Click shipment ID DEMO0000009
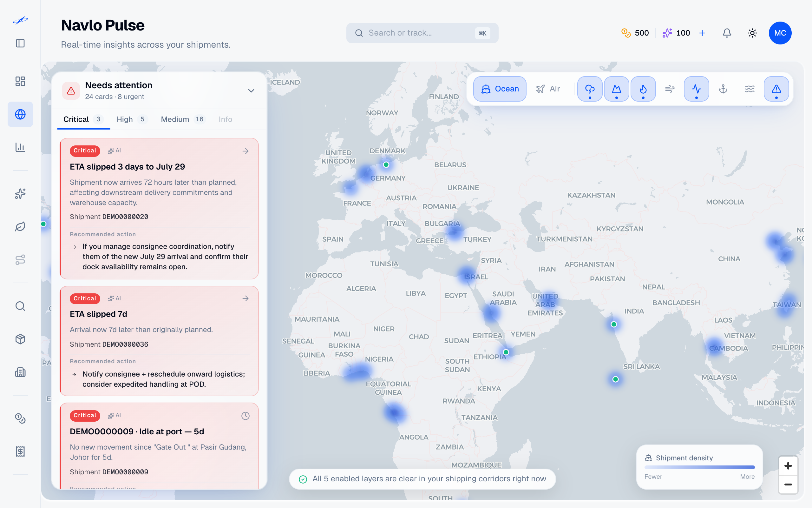The height and width of the screenshot is (508, 812). coord(125,472)
